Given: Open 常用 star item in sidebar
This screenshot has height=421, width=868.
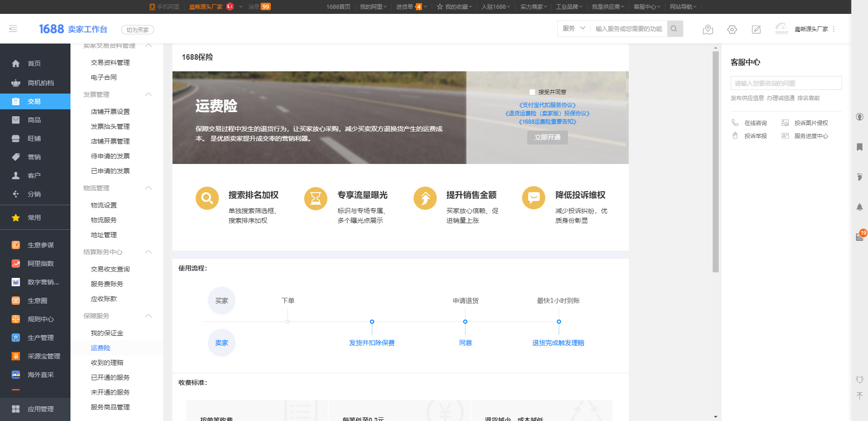Looking at the screenshot, I should pos(35,218).
